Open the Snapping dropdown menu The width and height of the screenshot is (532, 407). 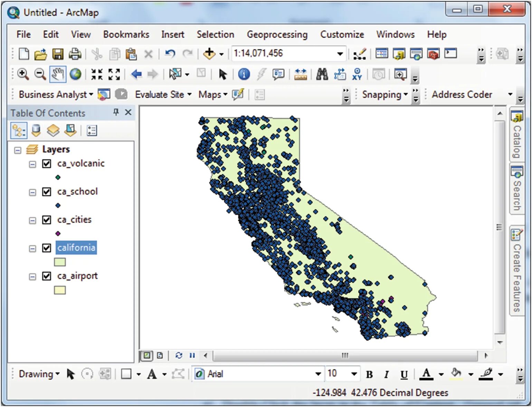pos(385,95)
